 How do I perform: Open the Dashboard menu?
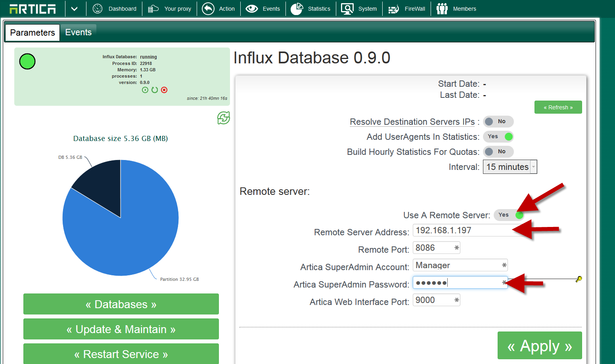pos(123,9)
